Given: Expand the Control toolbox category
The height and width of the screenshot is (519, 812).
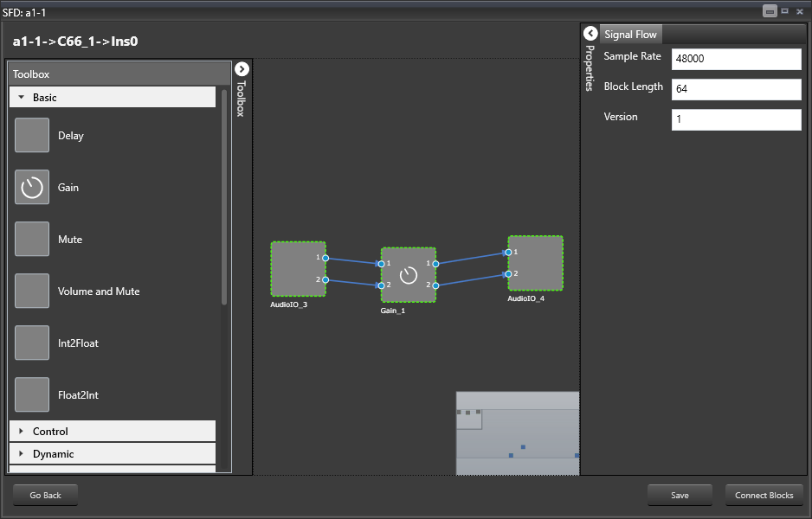Looking at the screenshot, I should coord(113,431).
